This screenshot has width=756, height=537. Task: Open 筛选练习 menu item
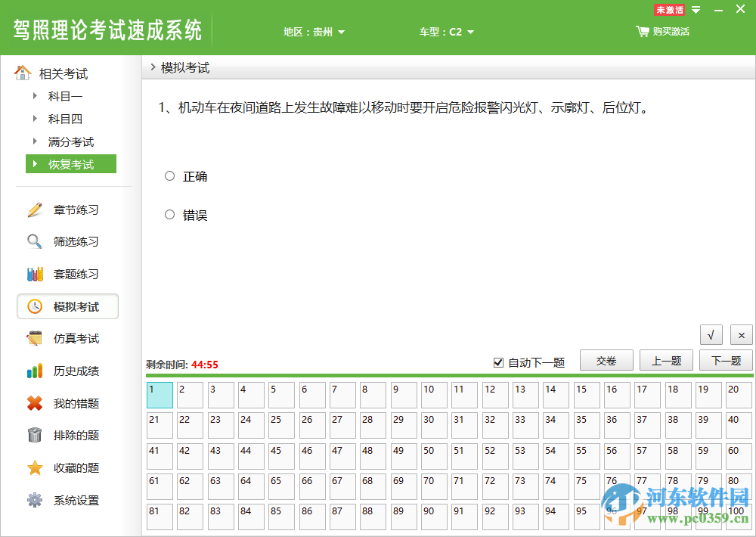pyautogui.click(x=76, y=242)
